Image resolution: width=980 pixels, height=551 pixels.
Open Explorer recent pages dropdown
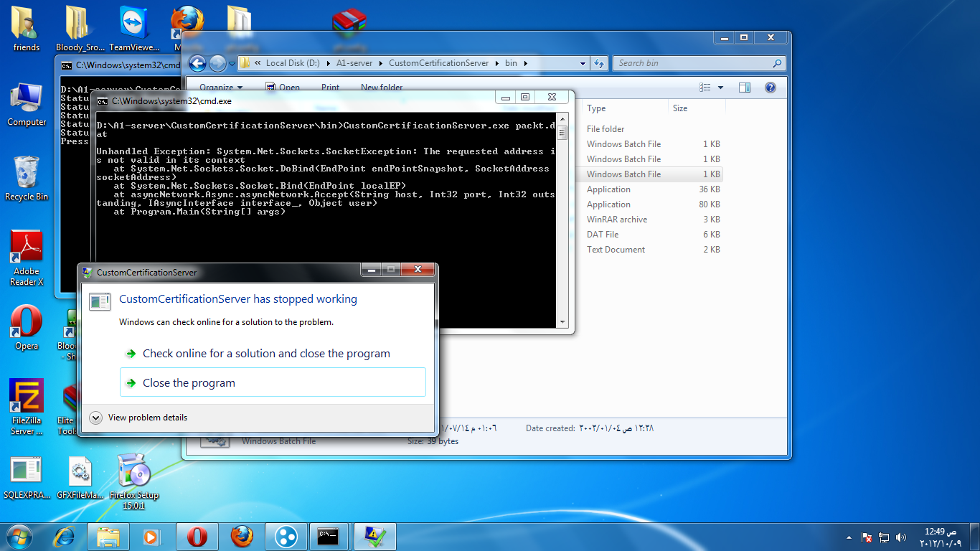click(x=232, y=63)
